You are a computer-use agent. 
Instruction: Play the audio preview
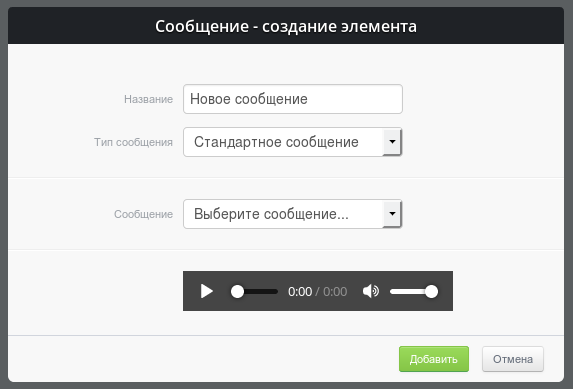point(207,291)
